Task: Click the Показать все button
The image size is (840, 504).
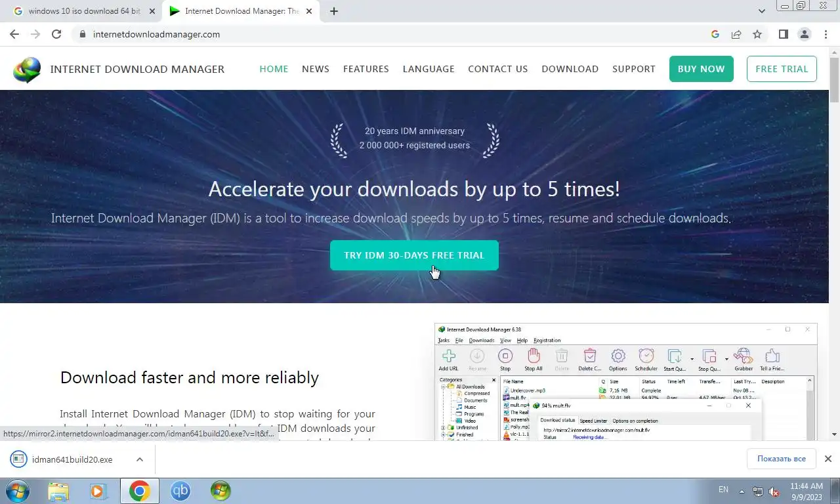Action: [x=781, y=459]
